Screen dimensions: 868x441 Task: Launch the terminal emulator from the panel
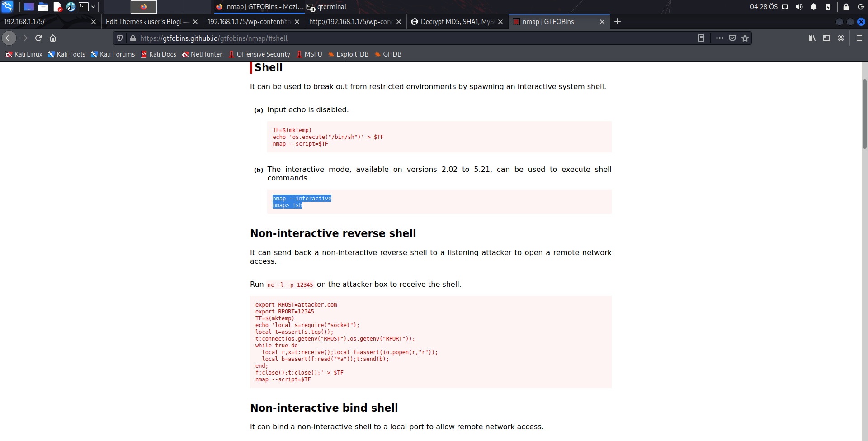(x=84, y=7)
